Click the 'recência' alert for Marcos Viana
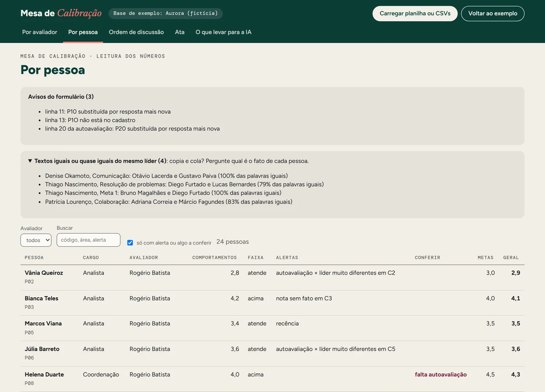This screenshot has width=545, height=392. pos(287,323)
